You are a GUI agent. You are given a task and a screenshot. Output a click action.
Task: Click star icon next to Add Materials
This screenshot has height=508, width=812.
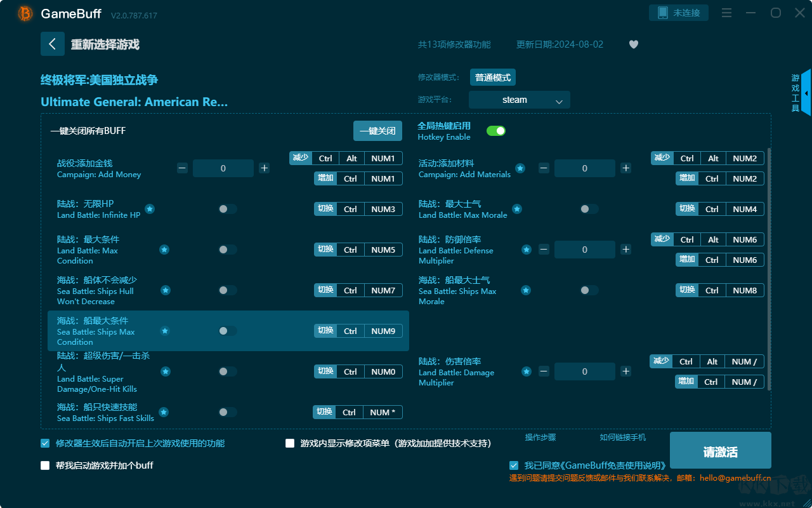click(x=520, y=168)
